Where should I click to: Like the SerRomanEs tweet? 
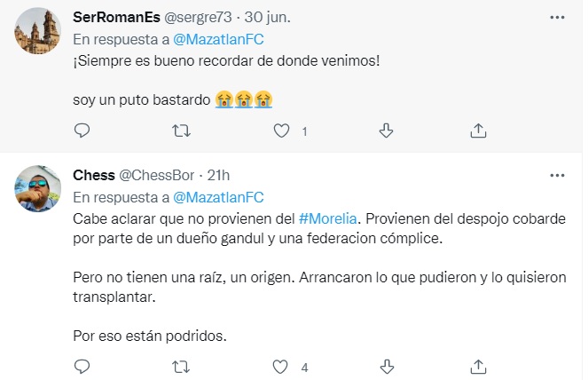[x=282, y=131]
